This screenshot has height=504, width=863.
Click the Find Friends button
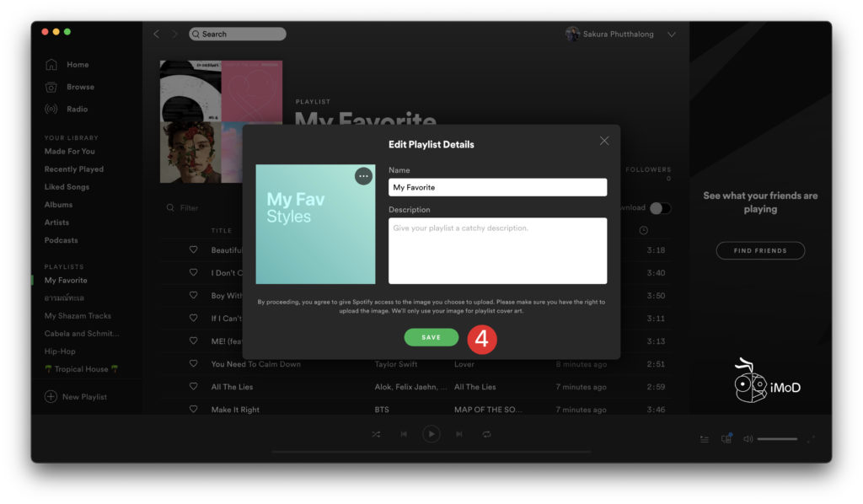[x=760, y=250]
